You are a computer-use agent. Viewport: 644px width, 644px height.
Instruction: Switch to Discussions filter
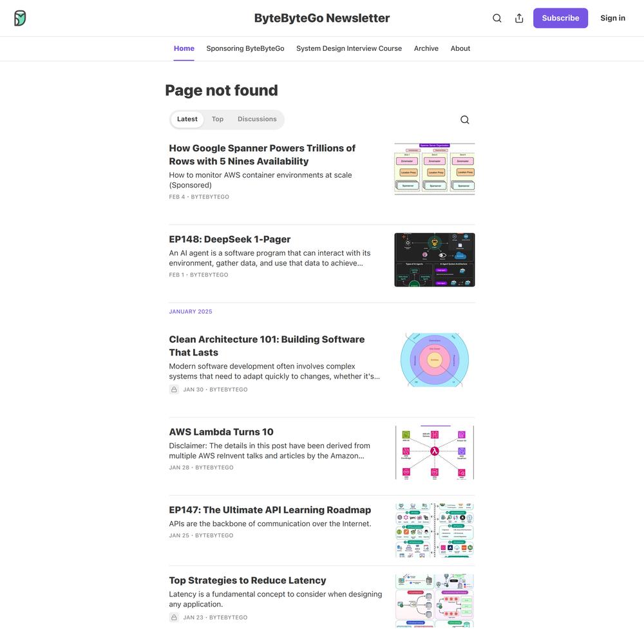click(257, 119)
